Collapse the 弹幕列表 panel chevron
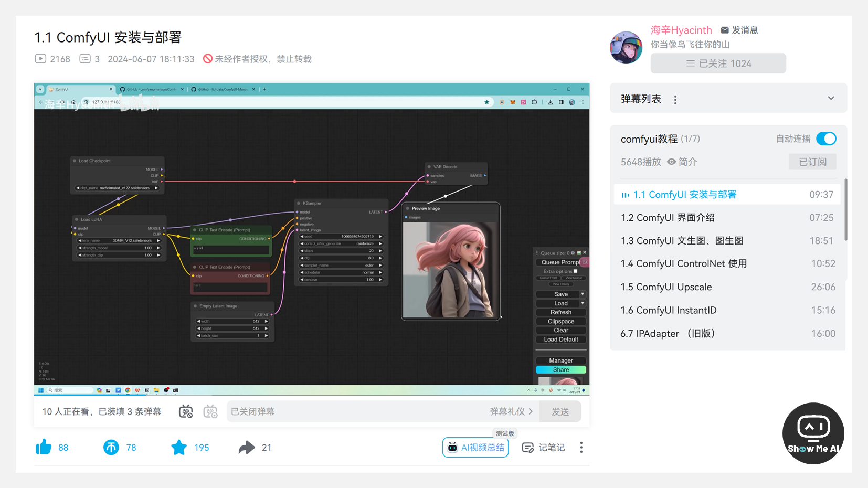The height and width of the screenshot is (488, 868). [831, 98]
